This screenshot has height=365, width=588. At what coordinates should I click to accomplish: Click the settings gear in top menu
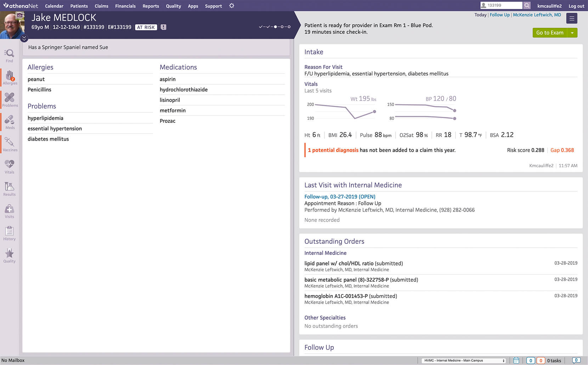pyautogui.click(x=232, y=6)
